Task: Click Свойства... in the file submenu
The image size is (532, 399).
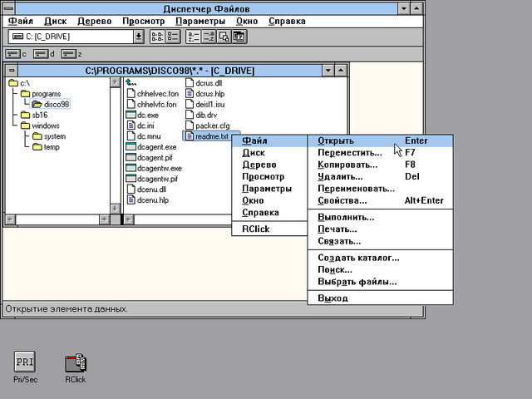Action: pyautogui.click(x=342, y=200)
